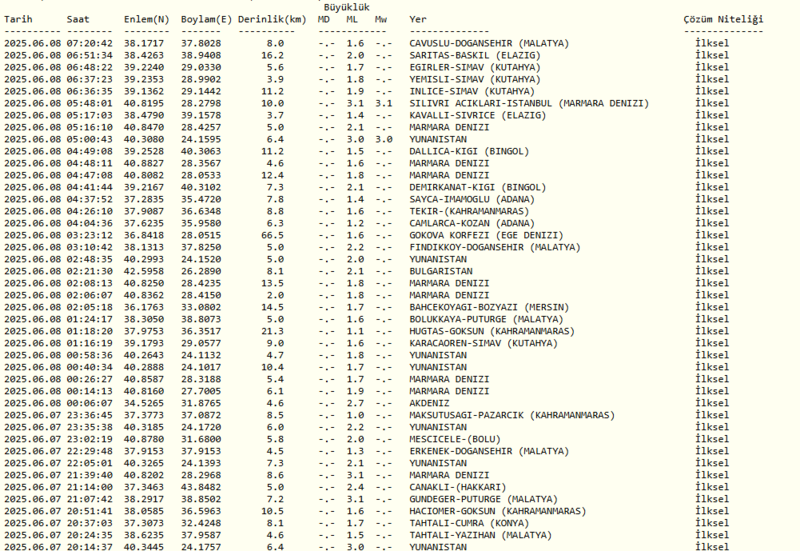The width and height of the screenshot is (800, 551).
Task: Click 'ERKENEK-DOGANSEHIR (MALATYA)' location text
Action: coord(489,451)
